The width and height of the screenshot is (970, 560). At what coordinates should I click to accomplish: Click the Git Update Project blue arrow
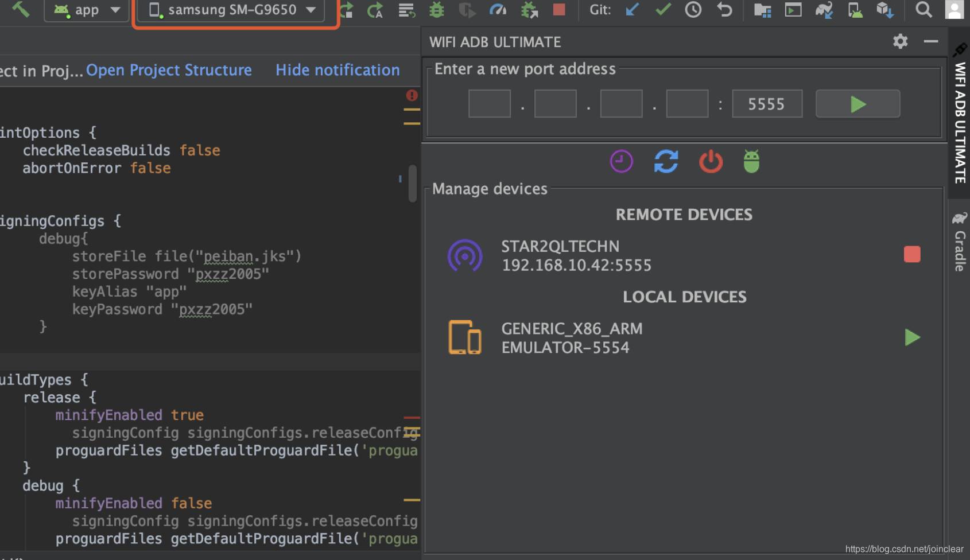[x=632, y=9]
